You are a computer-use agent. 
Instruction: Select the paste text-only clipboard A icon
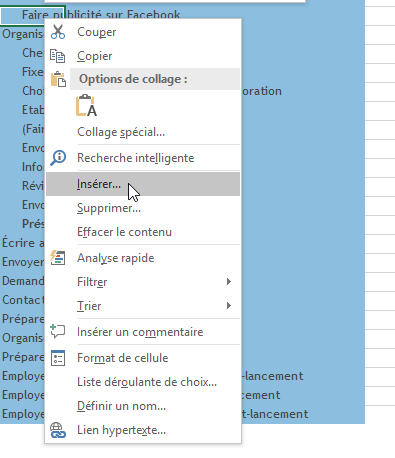point(86,105)
